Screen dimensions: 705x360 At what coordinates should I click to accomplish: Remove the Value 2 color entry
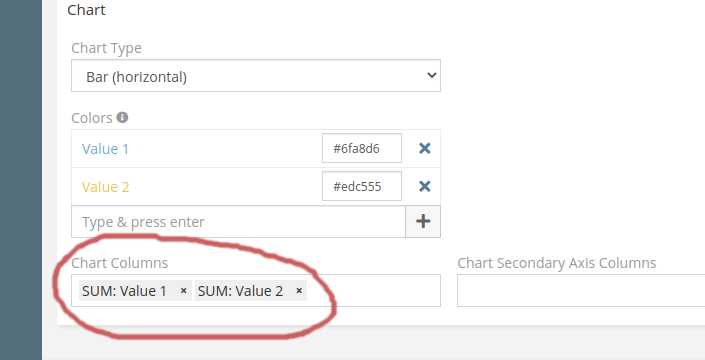(x=424, y=186)
